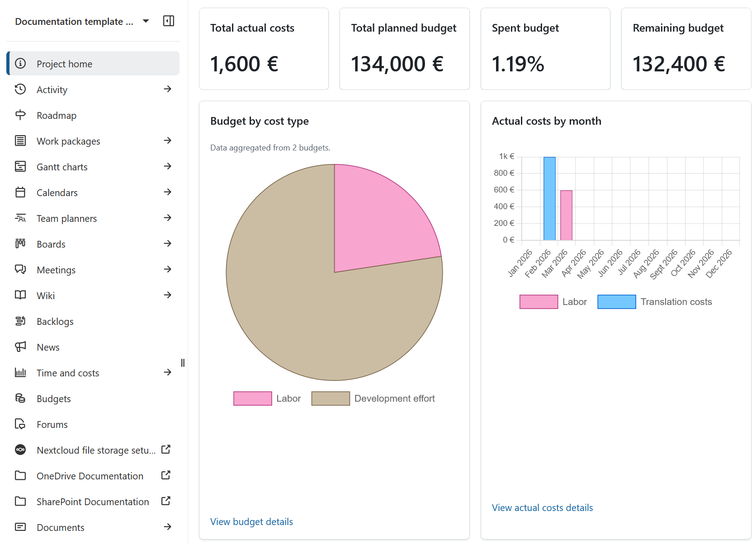Click the View budget details link
756x544 pixels.
[251, 521]
